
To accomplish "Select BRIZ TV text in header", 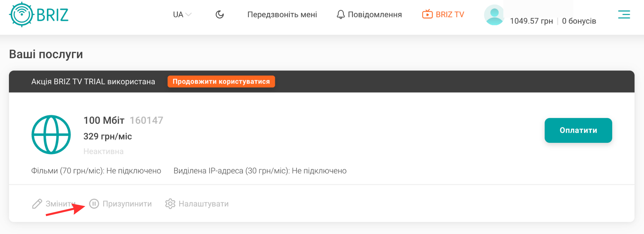I will [450, 14].
